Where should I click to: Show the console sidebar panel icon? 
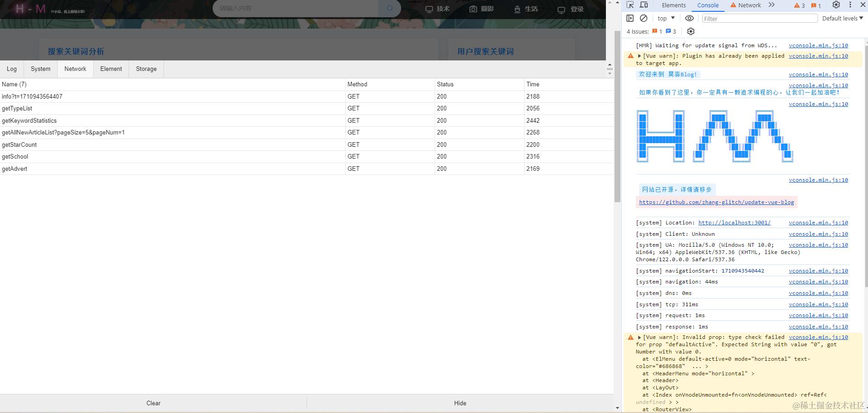tap(630, 18)
